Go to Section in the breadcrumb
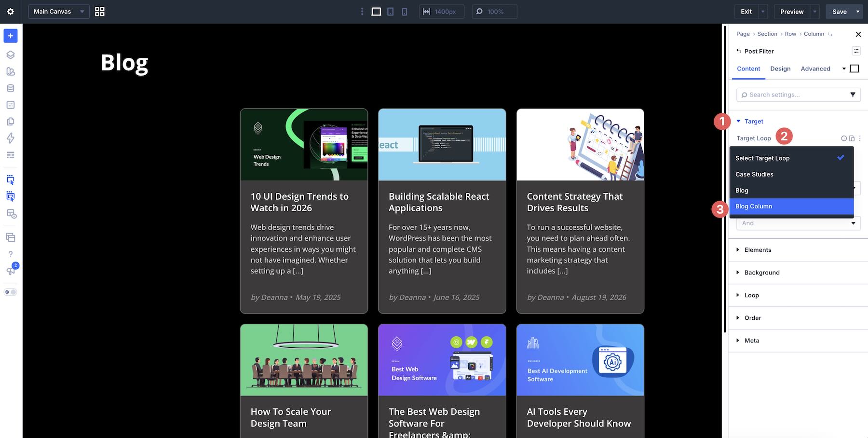 767,34
